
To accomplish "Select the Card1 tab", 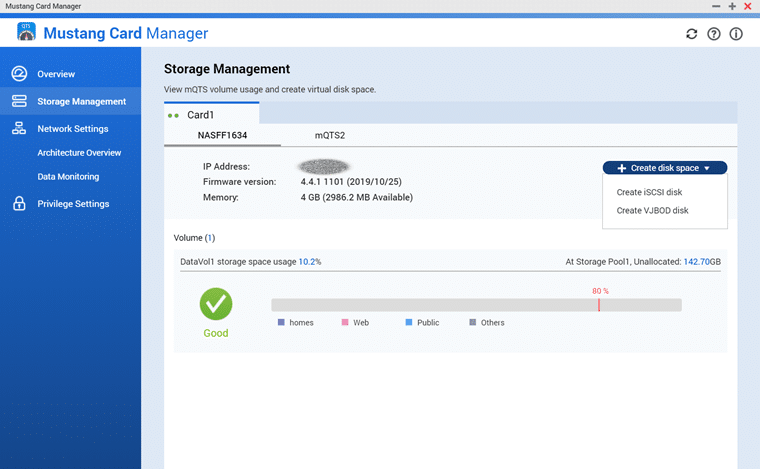I will point(211,113).
